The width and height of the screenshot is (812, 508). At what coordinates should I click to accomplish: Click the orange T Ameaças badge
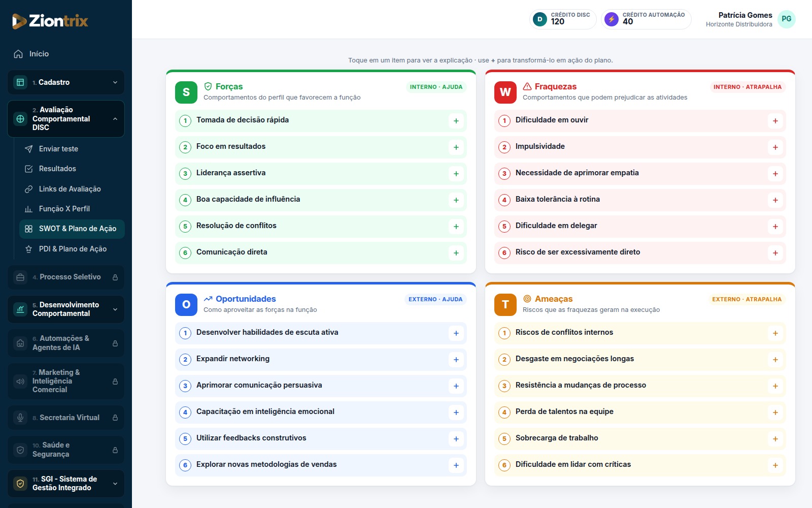click(x=505, y=304)
